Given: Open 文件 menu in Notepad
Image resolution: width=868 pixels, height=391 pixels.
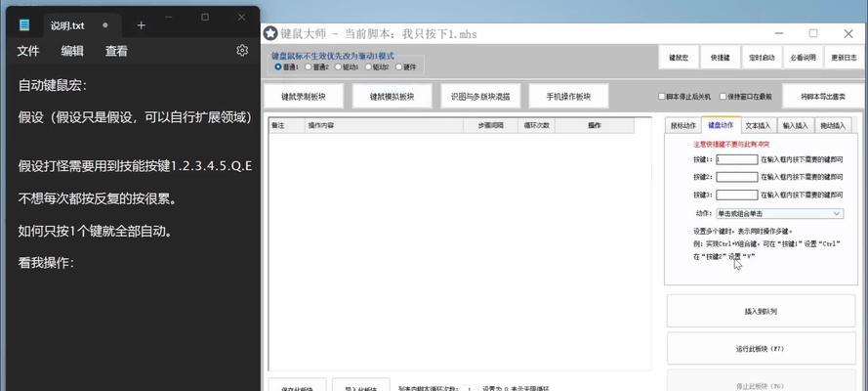Looking at the screenshot, I should pos(27,51).
